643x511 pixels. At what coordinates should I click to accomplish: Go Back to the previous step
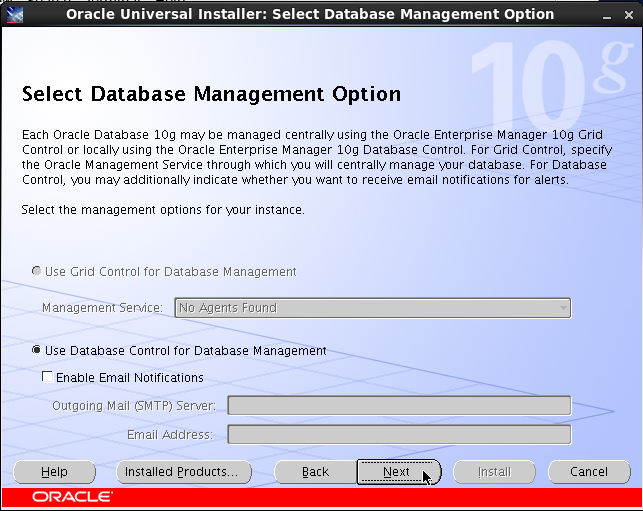(x=315, y=472)
